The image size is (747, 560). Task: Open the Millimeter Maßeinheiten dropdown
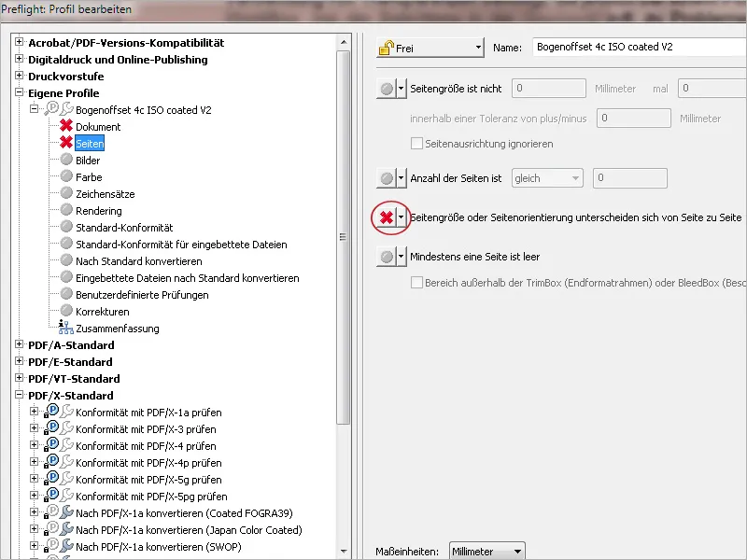click(x=486, y=551)
